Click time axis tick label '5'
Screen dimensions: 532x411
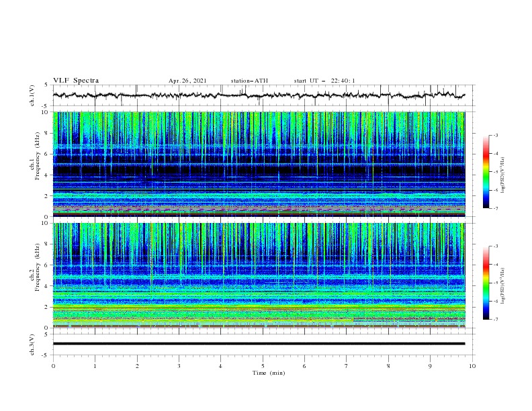point(263,366)
